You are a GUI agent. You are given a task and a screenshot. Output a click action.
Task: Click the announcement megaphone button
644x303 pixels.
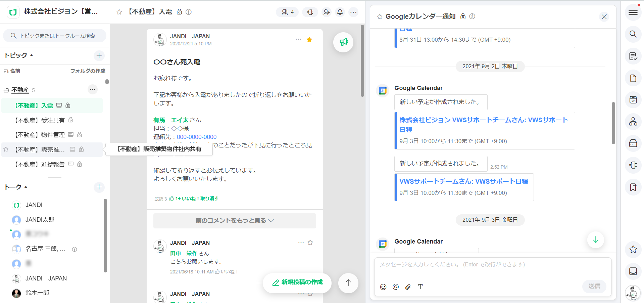point(343,42)
